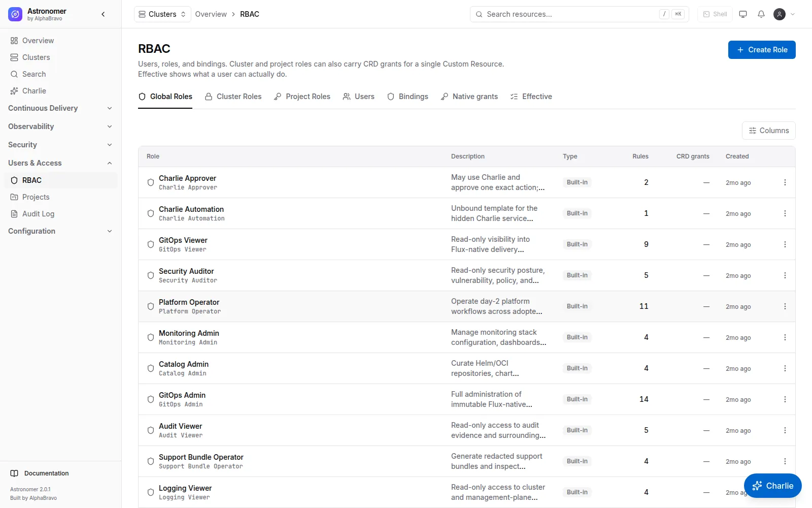Open row actions for Security Auditor
Image resolution: width=812 pixels, height=508 pixels.
(785, 275)
